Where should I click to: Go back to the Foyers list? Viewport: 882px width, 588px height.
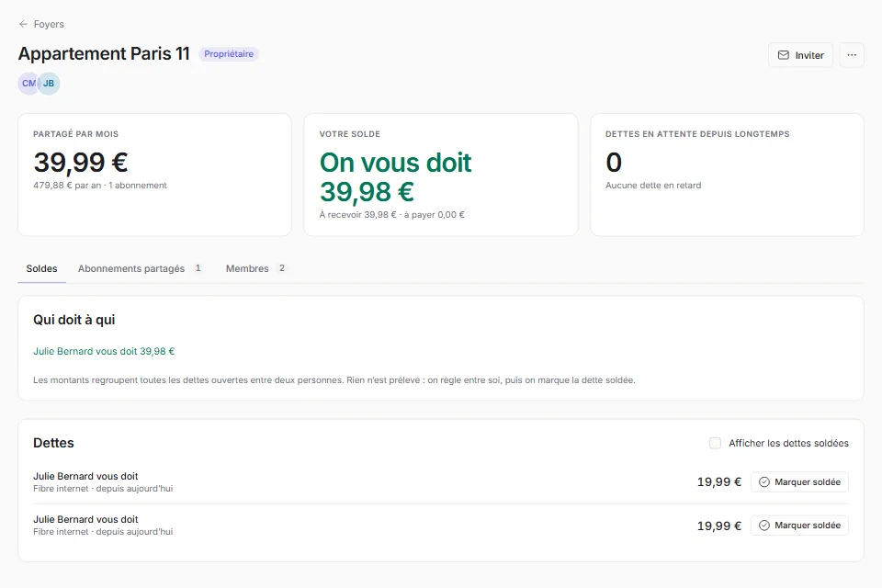pyautogui.click(x=41, y=24)
